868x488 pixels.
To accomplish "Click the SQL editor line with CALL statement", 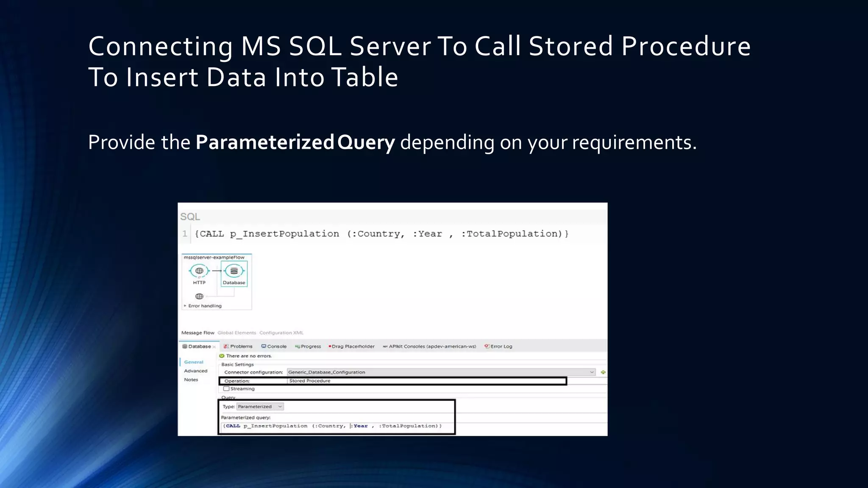I will (x=381, y=234).
